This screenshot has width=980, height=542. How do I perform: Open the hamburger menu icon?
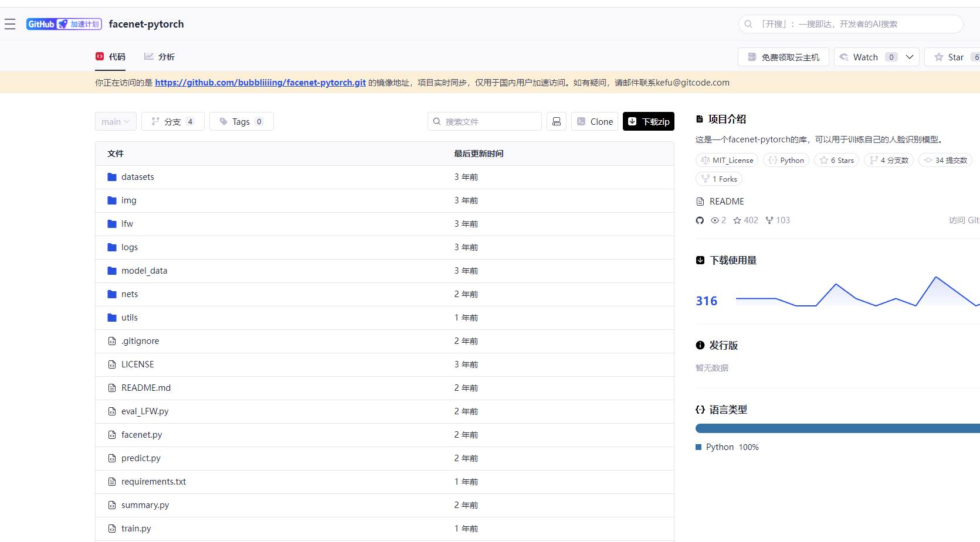point(10,24)
